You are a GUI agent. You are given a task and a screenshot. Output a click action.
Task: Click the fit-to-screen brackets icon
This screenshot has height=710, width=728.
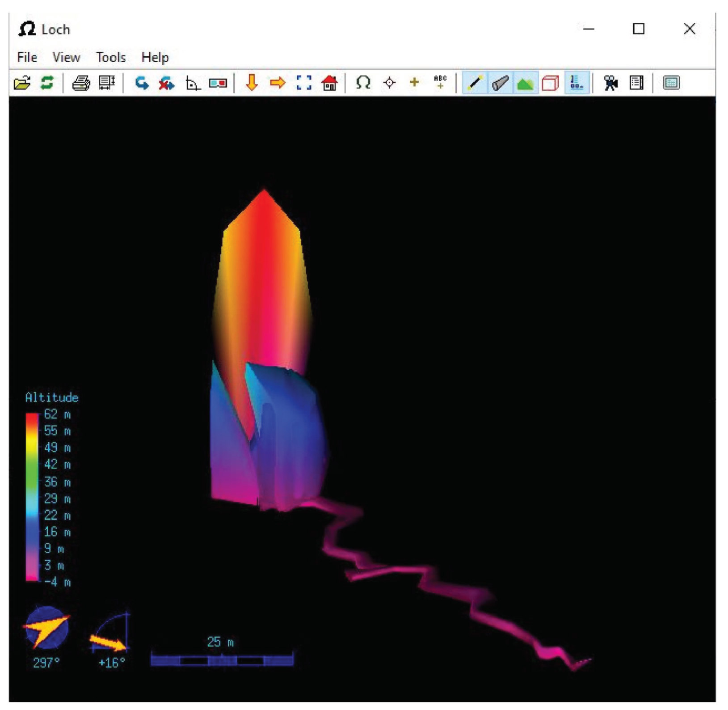pos(304,83)
